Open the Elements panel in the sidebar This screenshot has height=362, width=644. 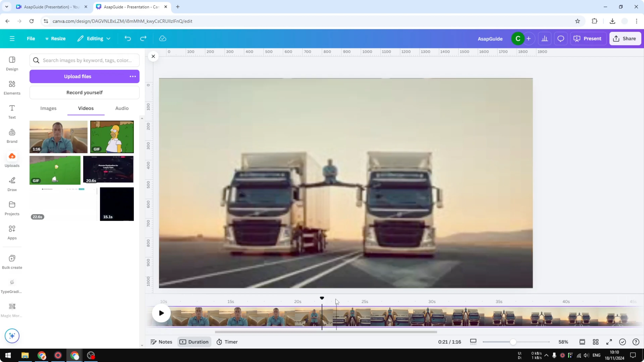point(12,87)
